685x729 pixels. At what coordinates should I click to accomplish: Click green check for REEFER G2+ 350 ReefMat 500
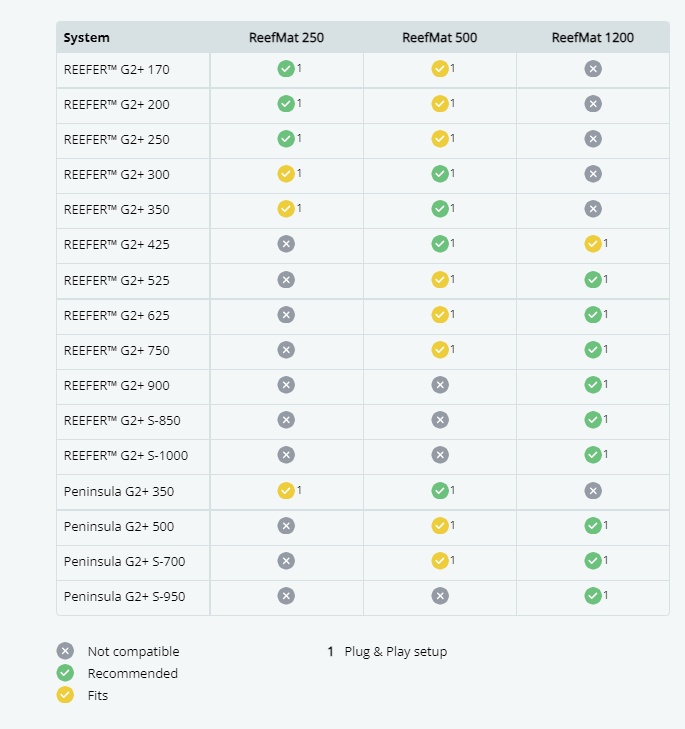[439, 209]
